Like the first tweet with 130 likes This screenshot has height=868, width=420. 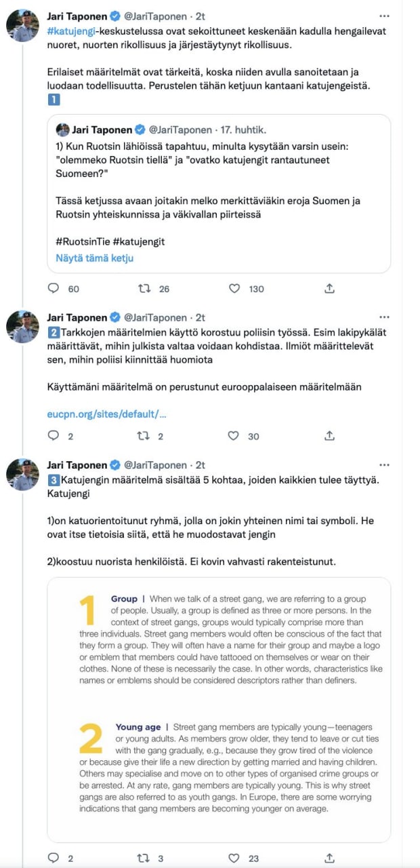234,289
